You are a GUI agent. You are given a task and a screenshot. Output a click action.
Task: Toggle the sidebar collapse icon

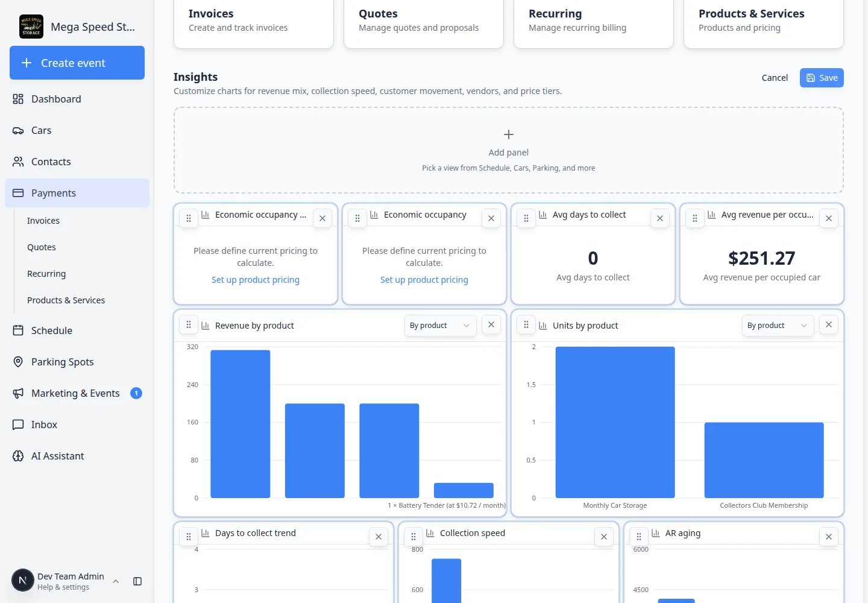(x=137, y=581)
